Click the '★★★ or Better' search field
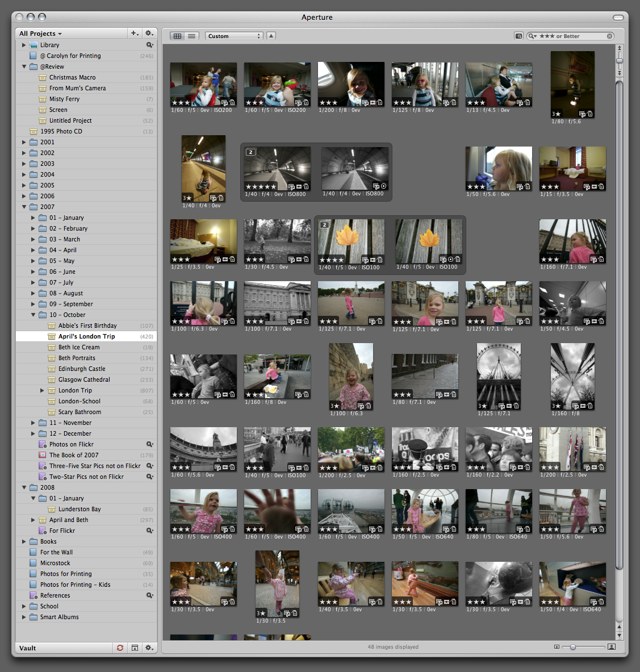Image resolution: width=640 pixels, height=672 pixels. pos(571,36)
